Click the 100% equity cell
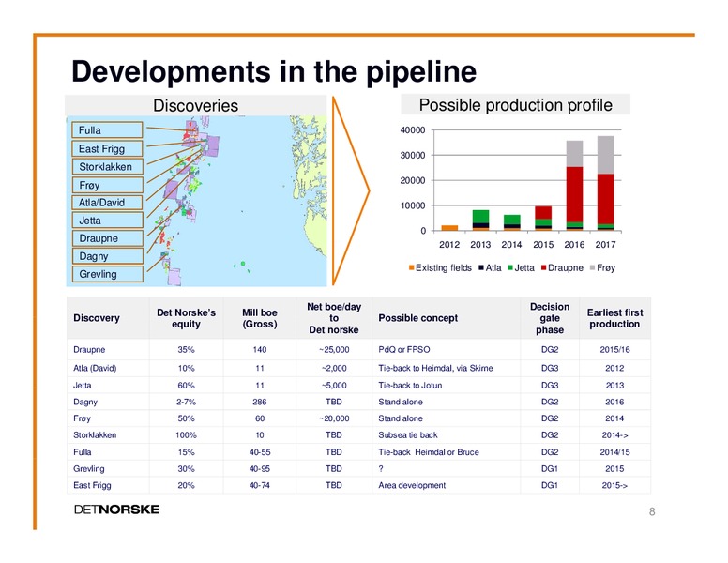Image resolution: width=728 pixels, height=563 pixels. pyautogui.click(x=186, y=435)
